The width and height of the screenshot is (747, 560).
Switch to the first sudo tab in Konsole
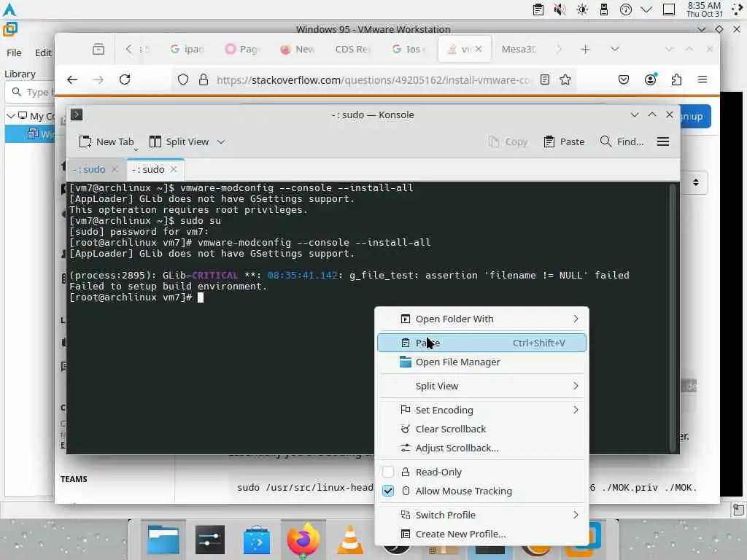click(89, 169)
